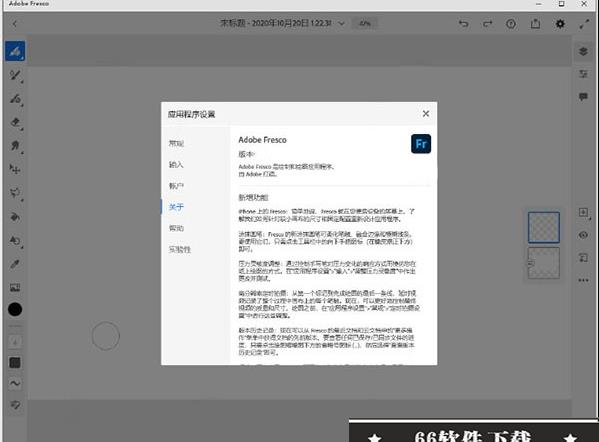The width and height of the screenshot is (599, 442).
Task: Open the layer properties panel
Action: coord(583,74)
